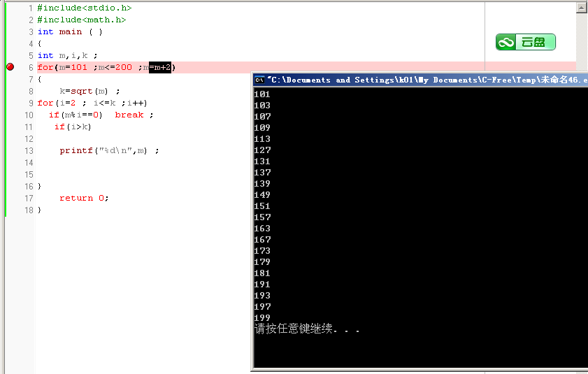Click 'int m,i,k ;' declaration on line 5

(x=68, y=55)
